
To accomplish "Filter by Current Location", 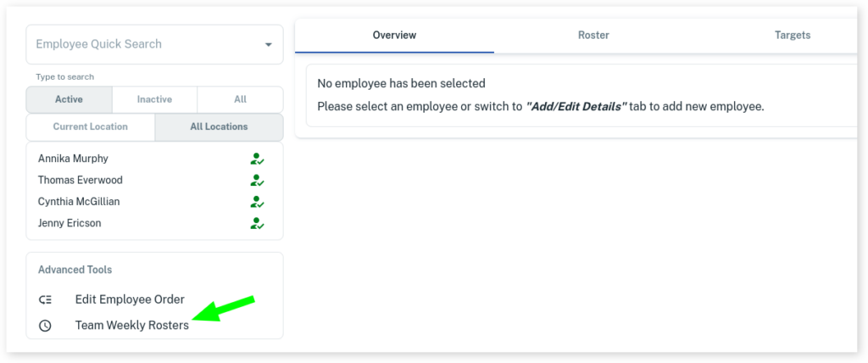I will (x=90, y=127).
